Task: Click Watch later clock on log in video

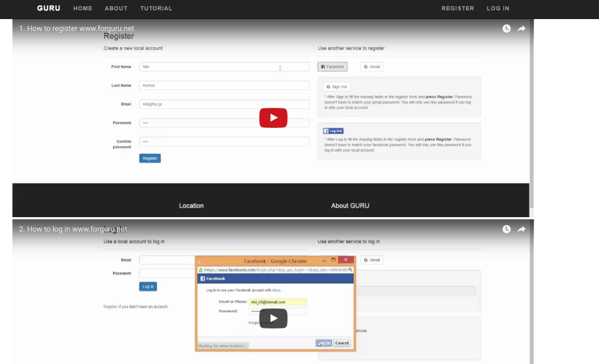Action: (506, 229)
